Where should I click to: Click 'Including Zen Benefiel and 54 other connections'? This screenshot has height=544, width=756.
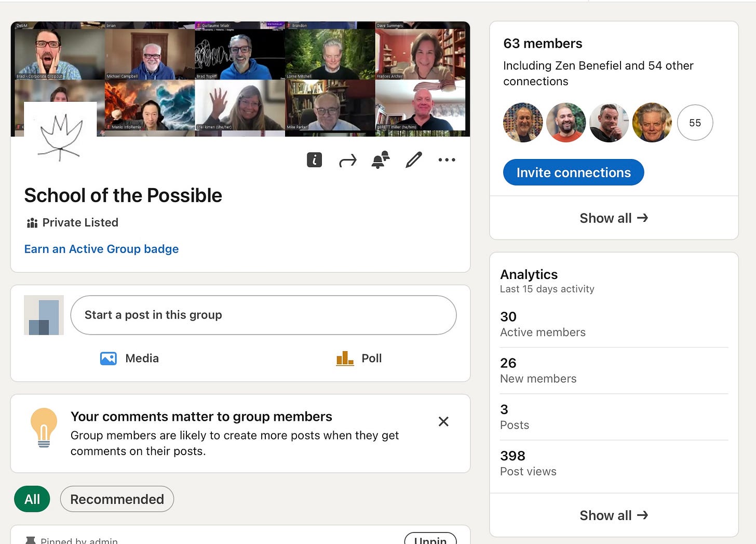[598, 73]
